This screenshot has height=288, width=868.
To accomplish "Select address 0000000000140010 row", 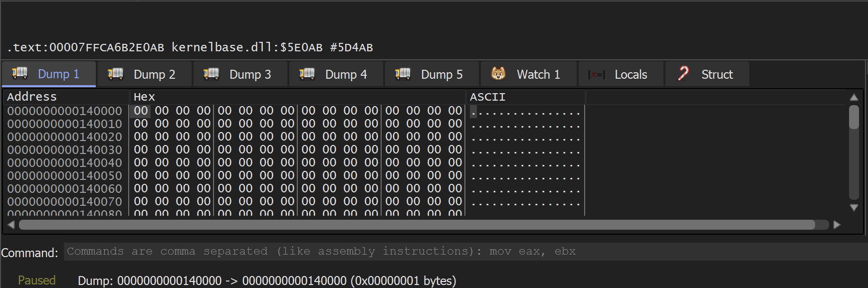I will pos(294,124).
